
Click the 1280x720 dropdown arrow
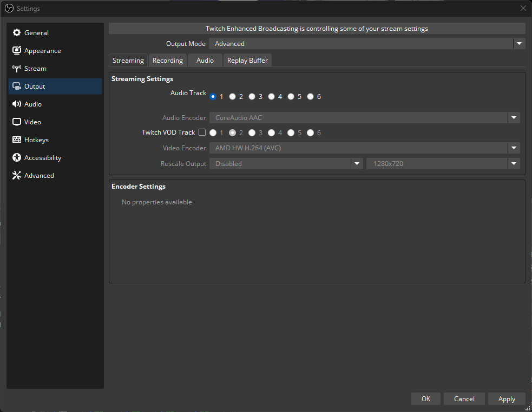(514, 163)
